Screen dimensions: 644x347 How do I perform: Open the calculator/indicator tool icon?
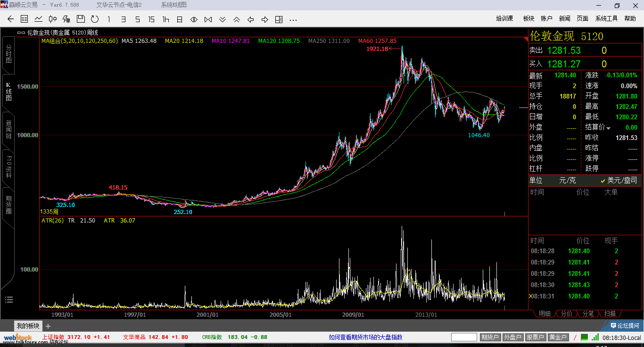[x=66, y=19]
